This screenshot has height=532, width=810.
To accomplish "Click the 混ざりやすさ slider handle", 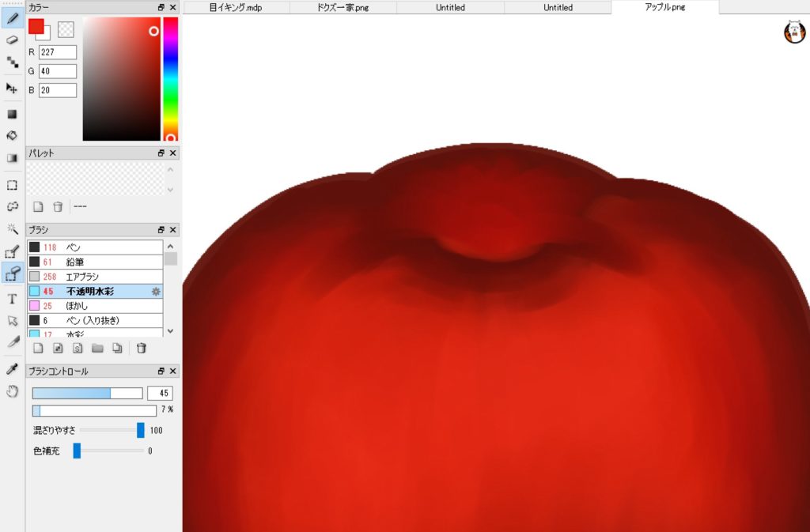I will coord(141,430).
